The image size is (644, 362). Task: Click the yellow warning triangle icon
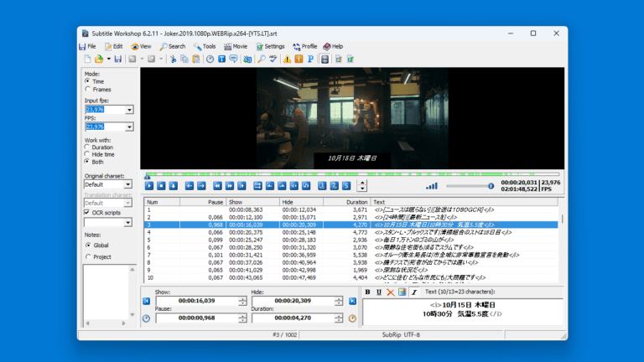[287, 59]
